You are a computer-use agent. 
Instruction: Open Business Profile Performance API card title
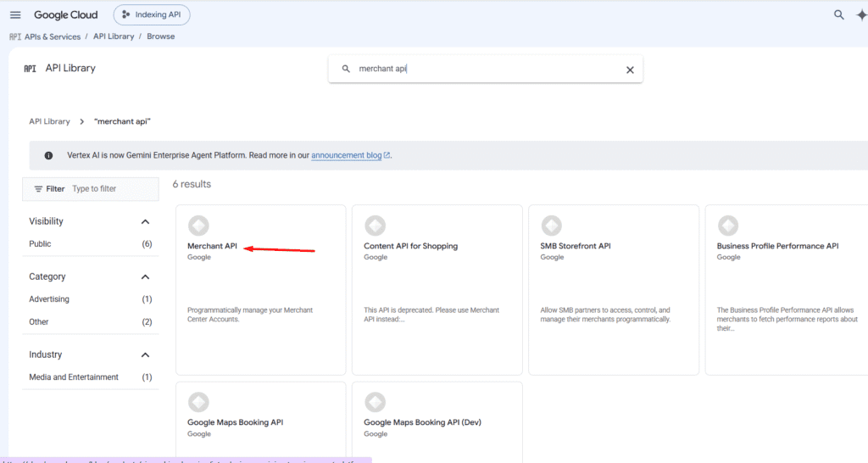coord(777,246)
